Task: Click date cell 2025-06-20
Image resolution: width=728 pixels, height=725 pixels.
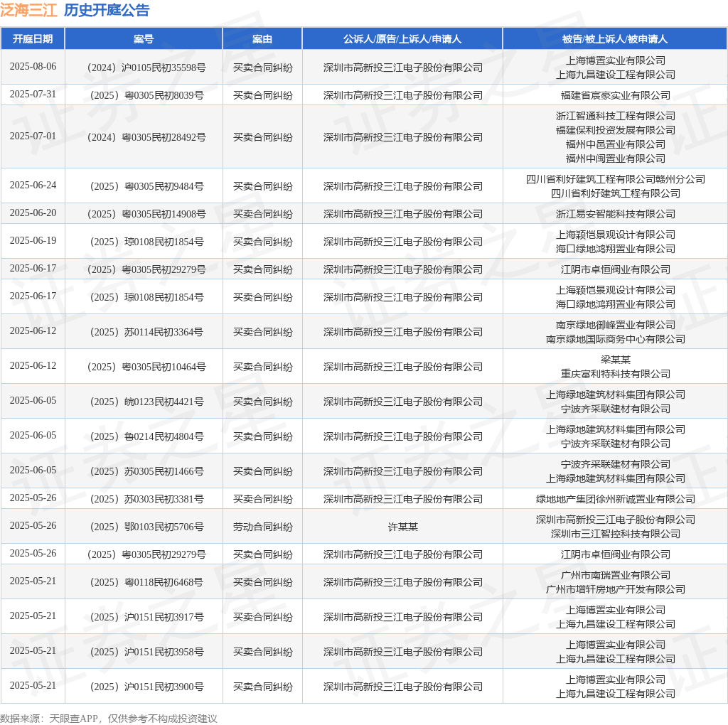Action: click(33, 213)
